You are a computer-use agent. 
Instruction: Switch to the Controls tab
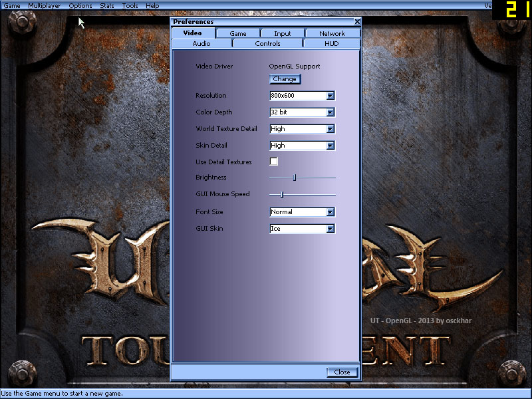point(268,43)
